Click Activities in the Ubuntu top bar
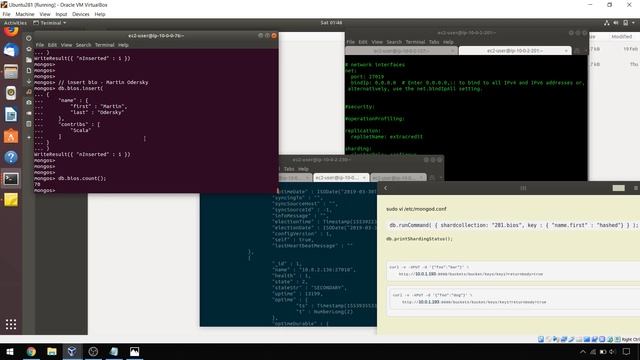The image size is (640, 360). [x=15, y=23]
